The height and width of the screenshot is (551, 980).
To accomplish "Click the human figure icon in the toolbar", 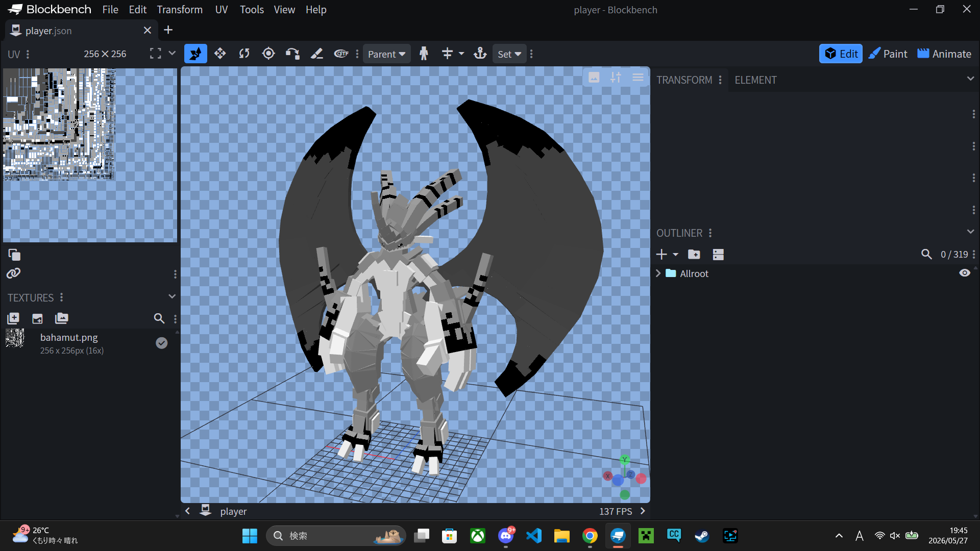I will coord(424,54).
